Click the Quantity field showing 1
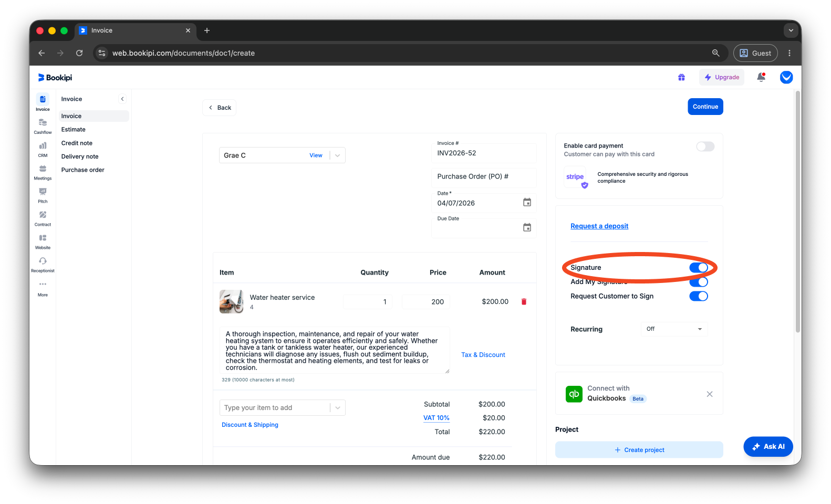The width and height of the screenshot is (831, 504). [368, 302]
